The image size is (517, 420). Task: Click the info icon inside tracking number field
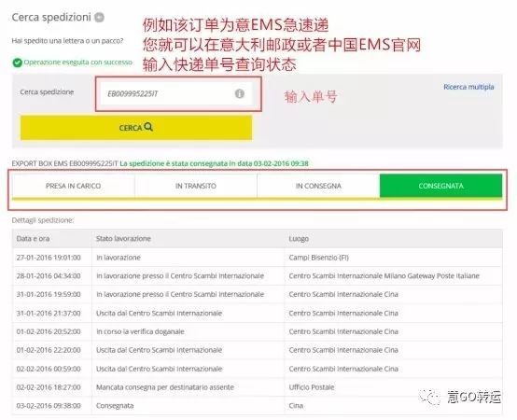coord(240,94)
